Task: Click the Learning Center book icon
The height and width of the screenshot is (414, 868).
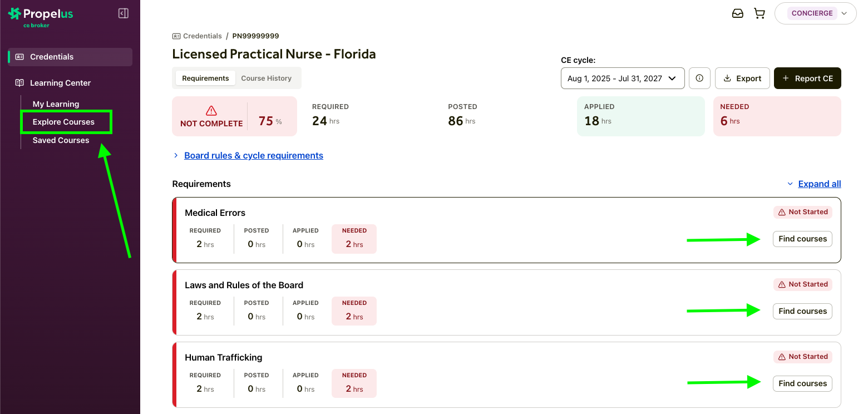Action: (19, 83)
